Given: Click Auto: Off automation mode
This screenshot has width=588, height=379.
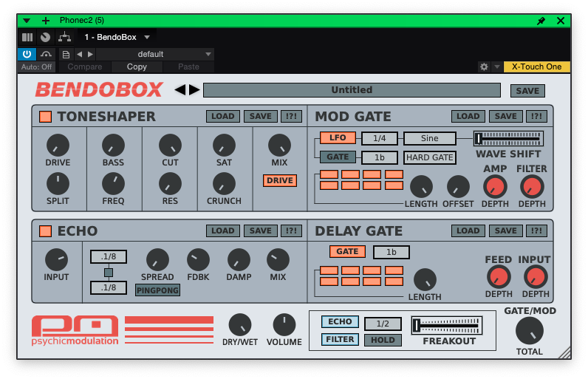Looking at the screenshot, I should (x=36, y=66).
